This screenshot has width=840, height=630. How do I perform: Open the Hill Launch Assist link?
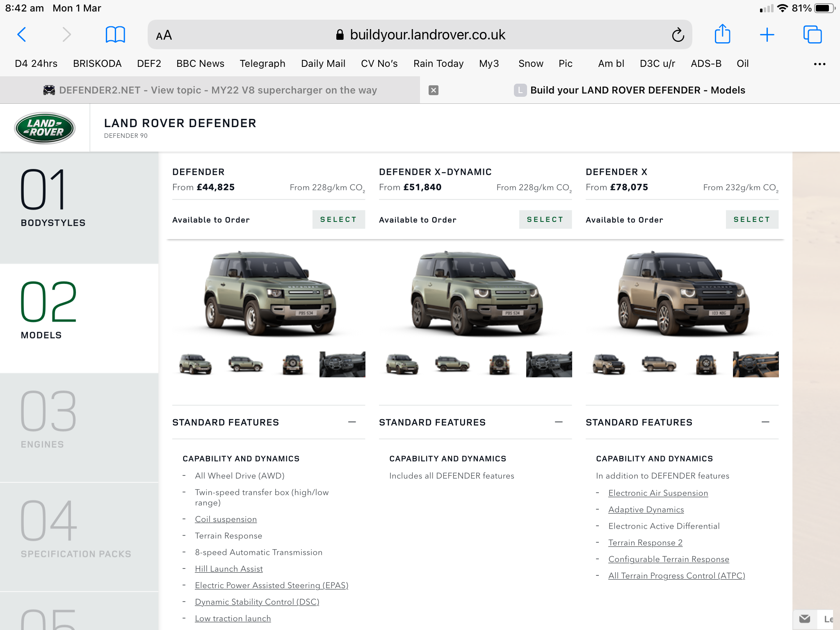(x=229, y=569)
